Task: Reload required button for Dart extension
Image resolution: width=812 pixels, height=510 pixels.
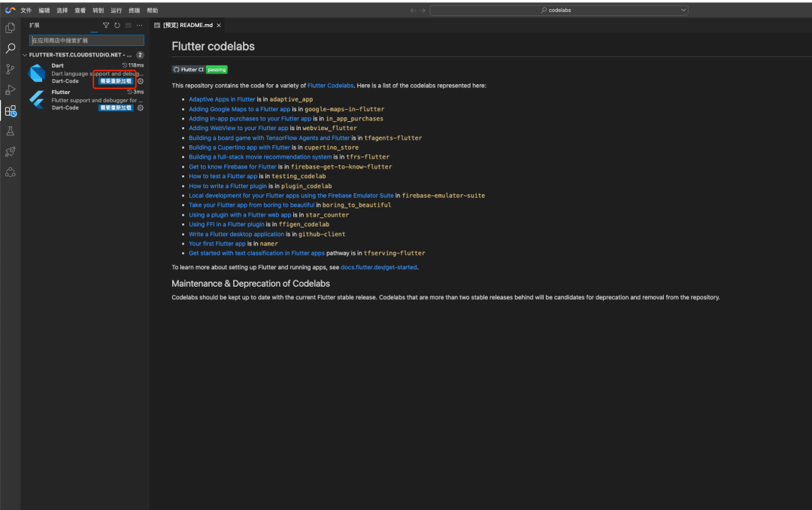Action: [116, 81]
